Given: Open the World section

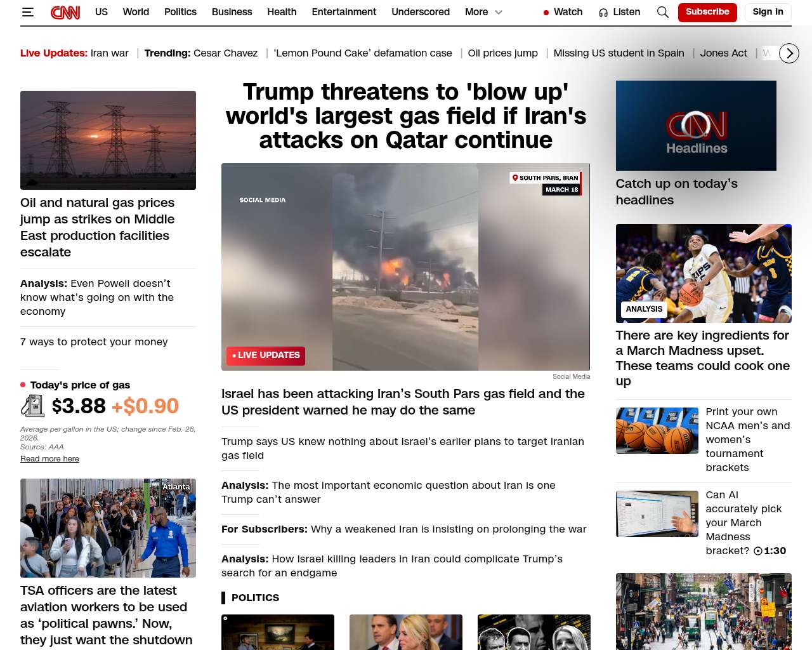Looking at the screenshot, I should (136, 12).
